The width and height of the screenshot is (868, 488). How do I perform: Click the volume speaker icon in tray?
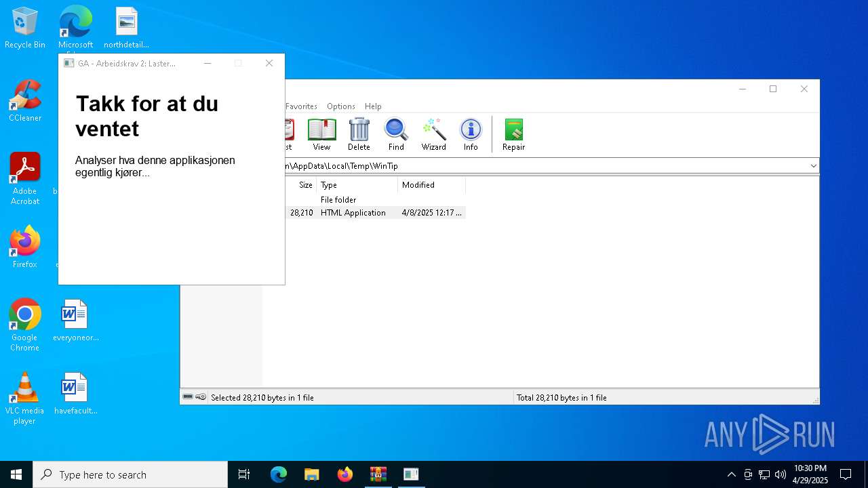click(x=781, y=474)
